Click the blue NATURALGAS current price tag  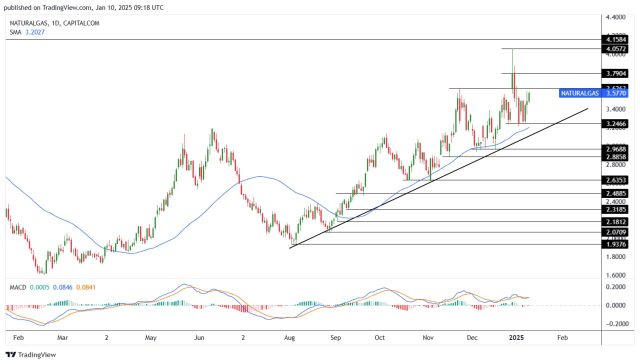[593, 93]
